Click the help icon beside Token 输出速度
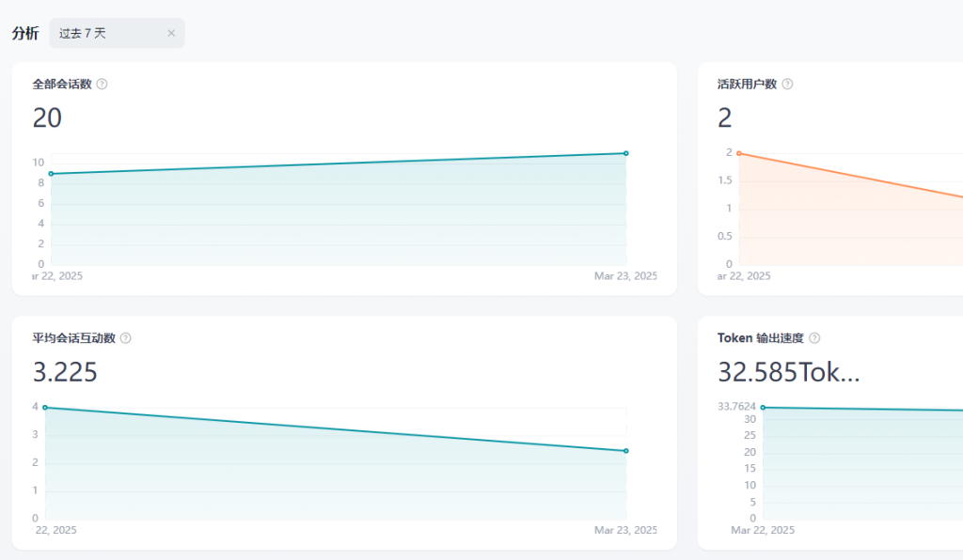Screen dimensions: 963x560 pyautogui.click(x=814, y=338)
